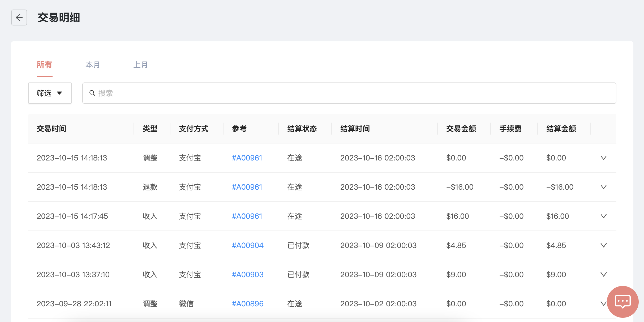Click the 退款 type cell

coord(150,187)
